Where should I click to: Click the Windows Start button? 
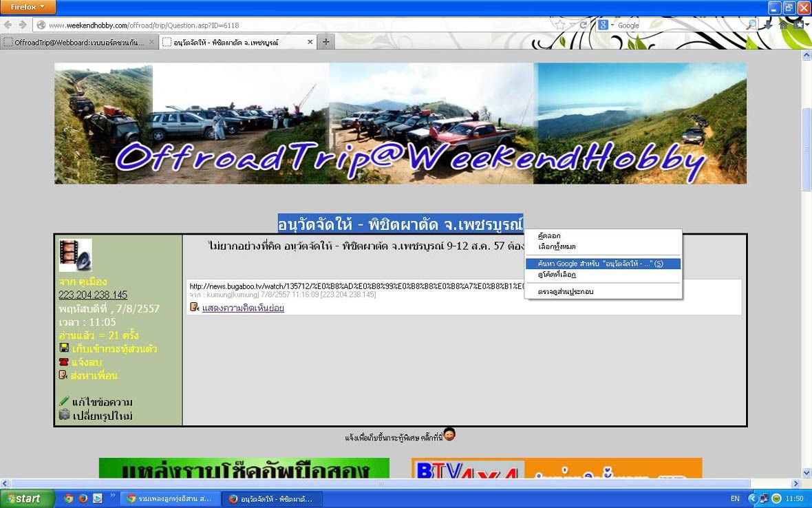click(26, 498)
